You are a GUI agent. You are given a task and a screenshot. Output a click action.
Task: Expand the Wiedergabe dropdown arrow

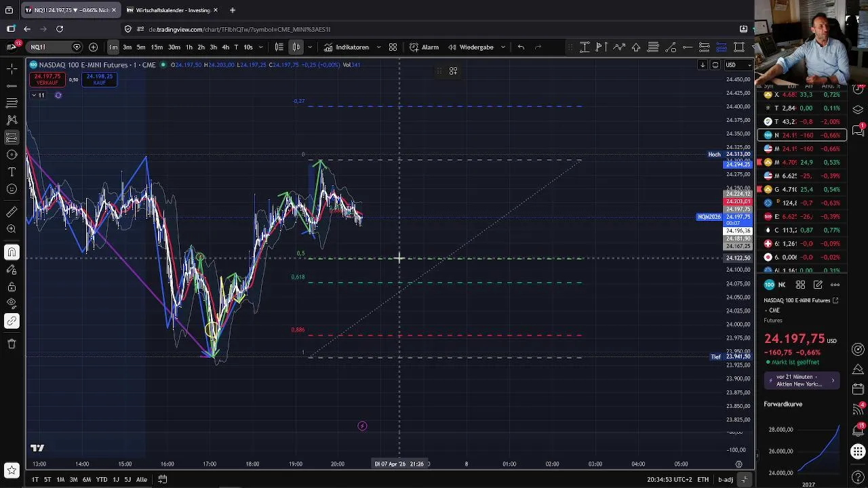coord(502,47)
